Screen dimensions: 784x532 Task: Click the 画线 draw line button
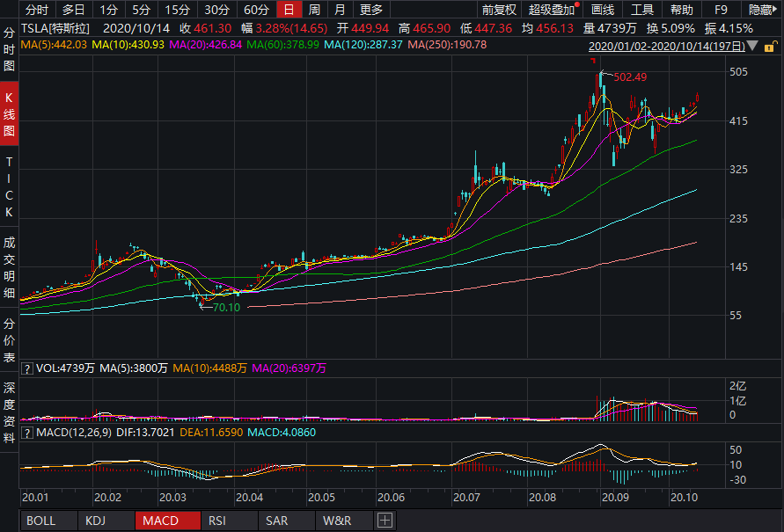coord(603,10)
